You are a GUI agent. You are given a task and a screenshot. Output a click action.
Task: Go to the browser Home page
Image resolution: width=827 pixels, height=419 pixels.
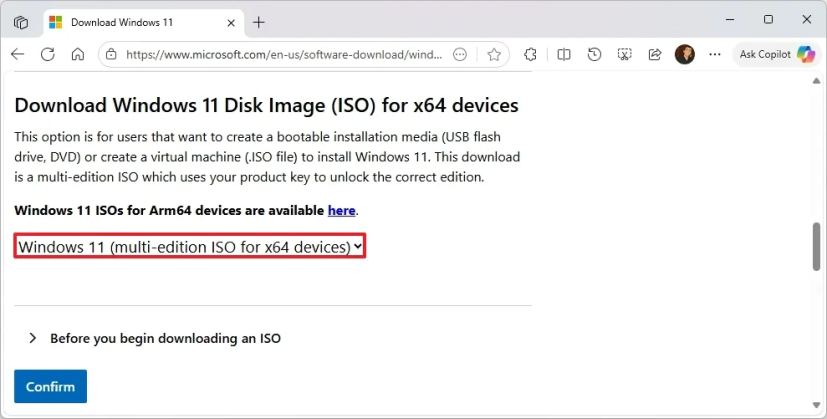[x=77, y=55]
